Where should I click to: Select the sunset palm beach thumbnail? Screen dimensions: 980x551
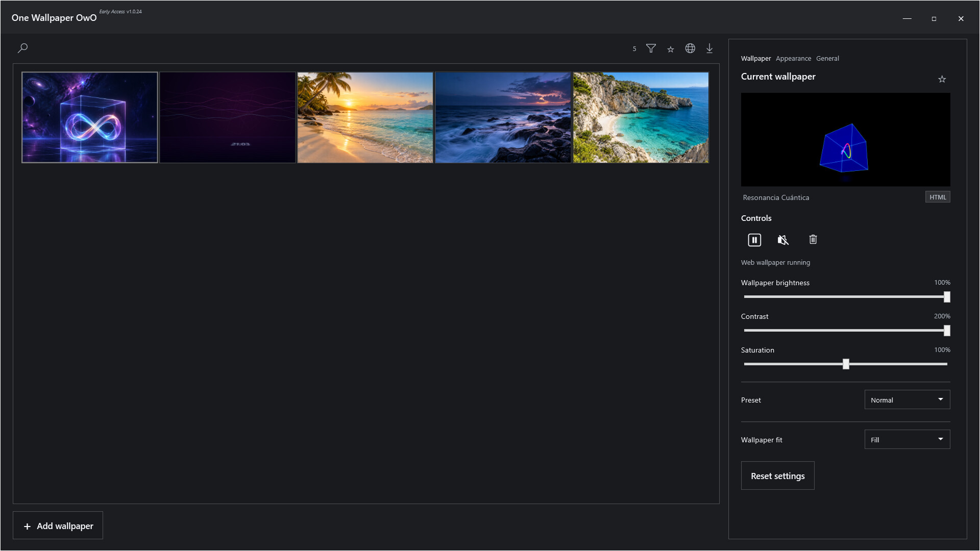tap(365, 117)
